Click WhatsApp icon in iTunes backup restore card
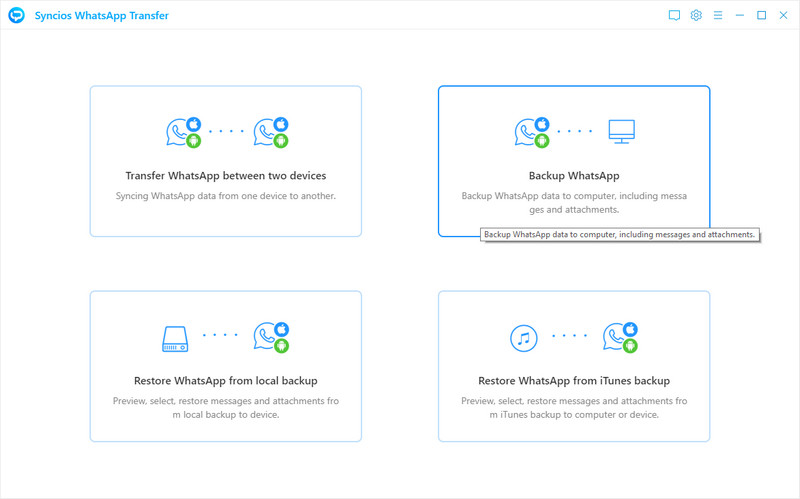The height and width of the screenshot is (499, 800). [620, 337]
